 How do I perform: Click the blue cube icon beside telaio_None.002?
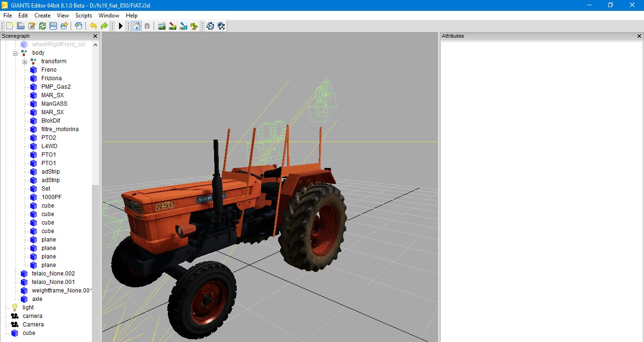(x=24, y=274)
